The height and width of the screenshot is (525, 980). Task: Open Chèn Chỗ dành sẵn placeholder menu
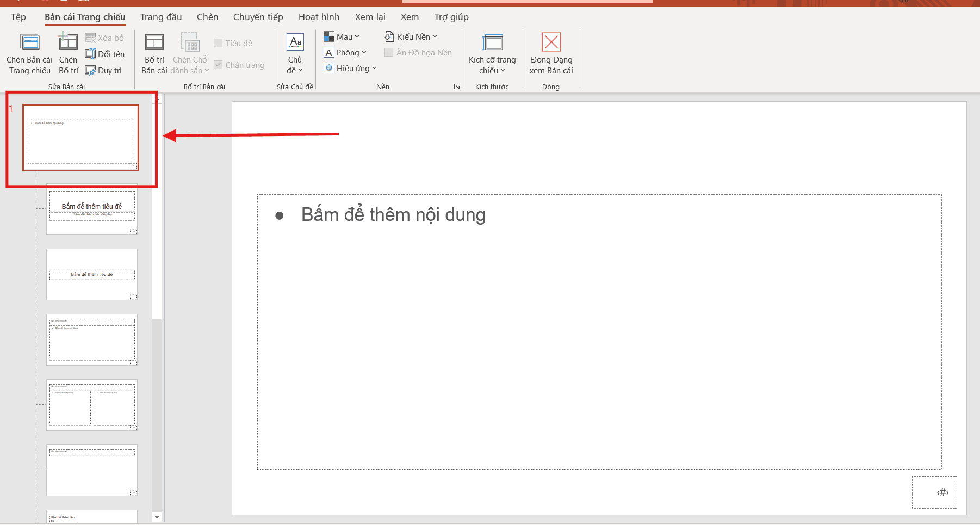click(x=190, y=53)
